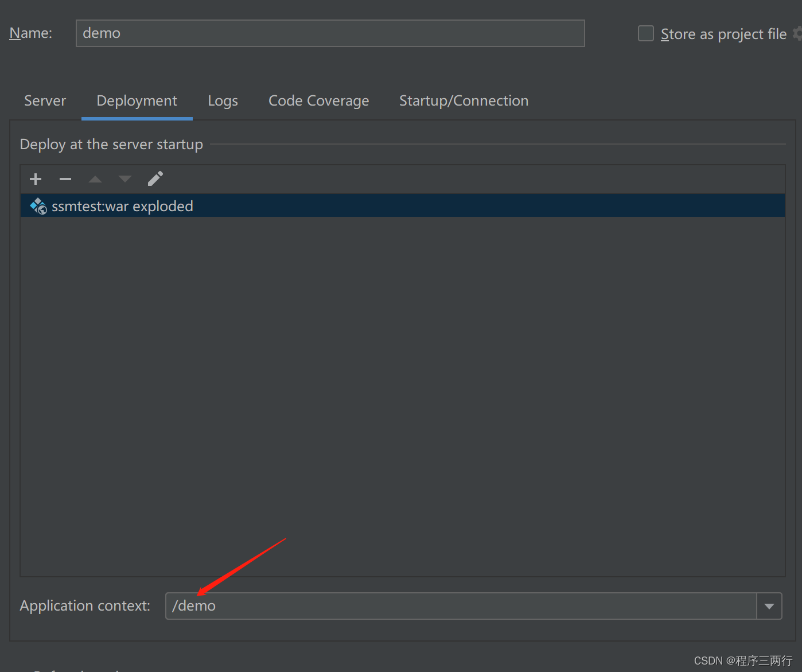Select the ssmtest:war exploded row
Image resolution: width=802 pixels, height=672 pixels.
(x=403, y=206)
